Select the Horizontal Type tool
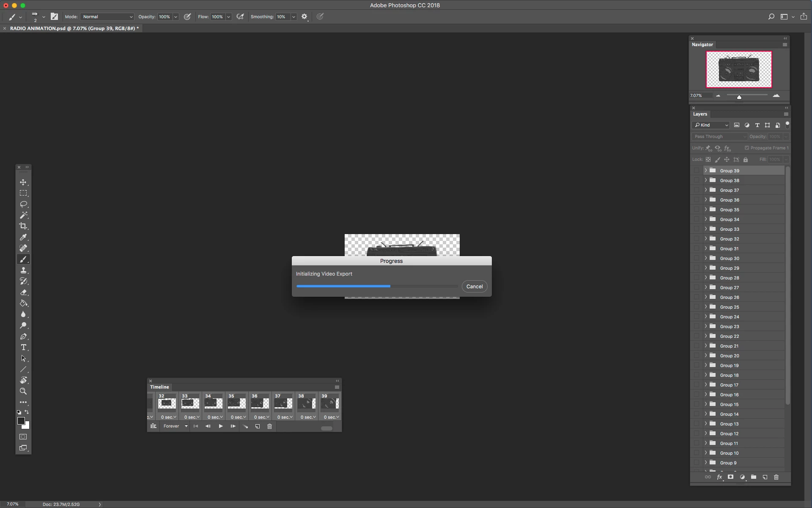This screenshot has width=812, height=508. pyautogui.click(x=23, y=347)
